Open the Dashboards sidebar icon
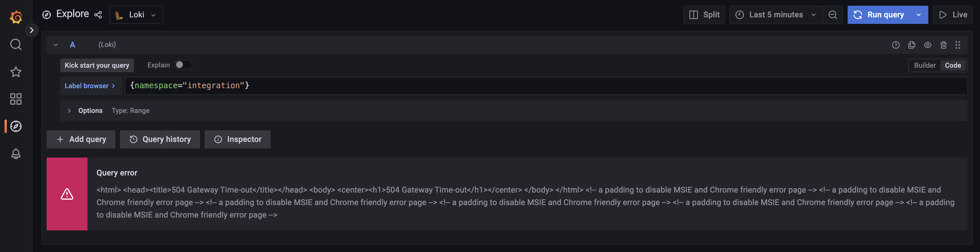 click(x=16, y=99)
